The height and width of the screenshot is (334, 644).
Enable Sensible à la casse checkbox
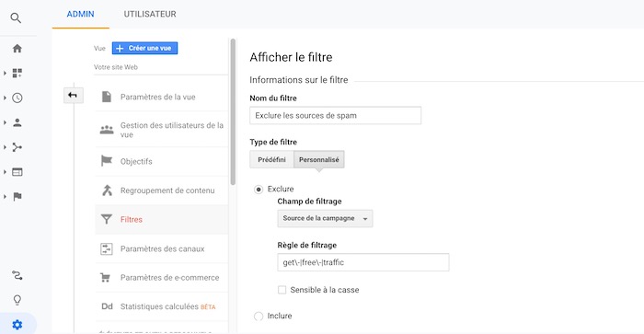(x=282, y=290)
